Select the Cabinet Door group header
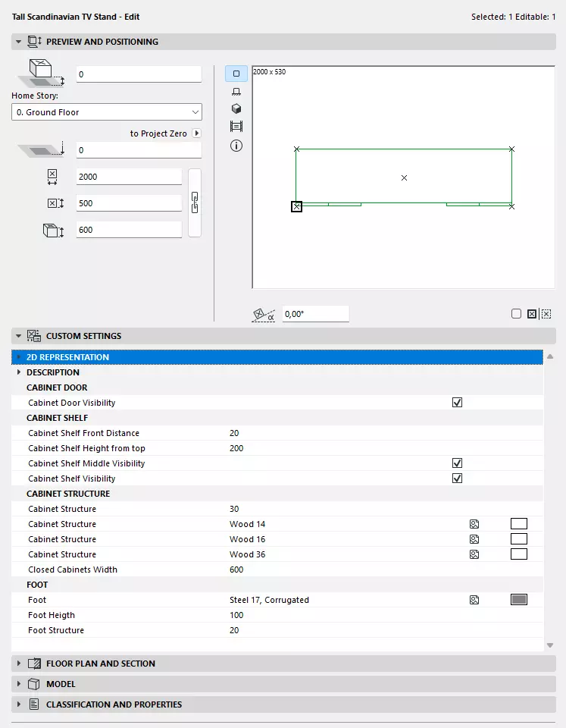The height and width of the screenshot is (728, 566). click(x=277, y=388)
